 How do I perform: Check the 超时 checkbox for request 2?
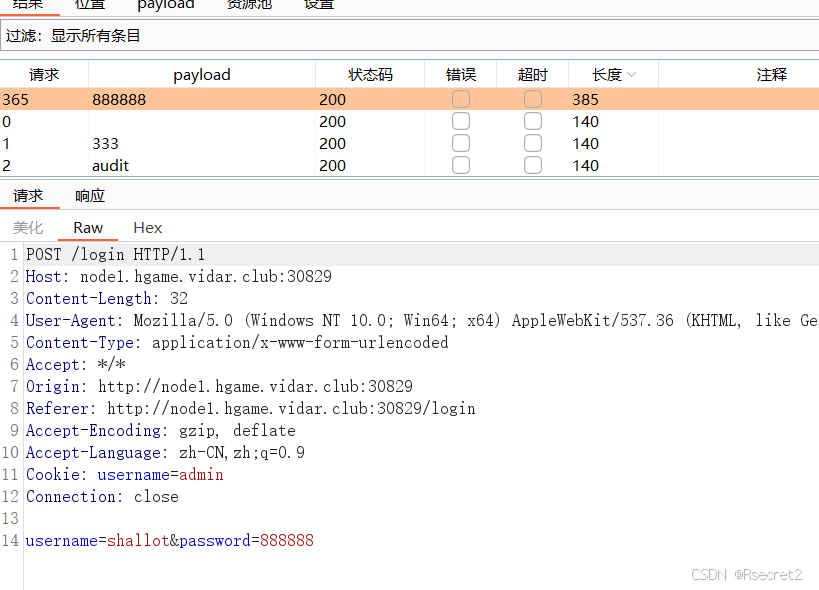[x=532, y=165]
